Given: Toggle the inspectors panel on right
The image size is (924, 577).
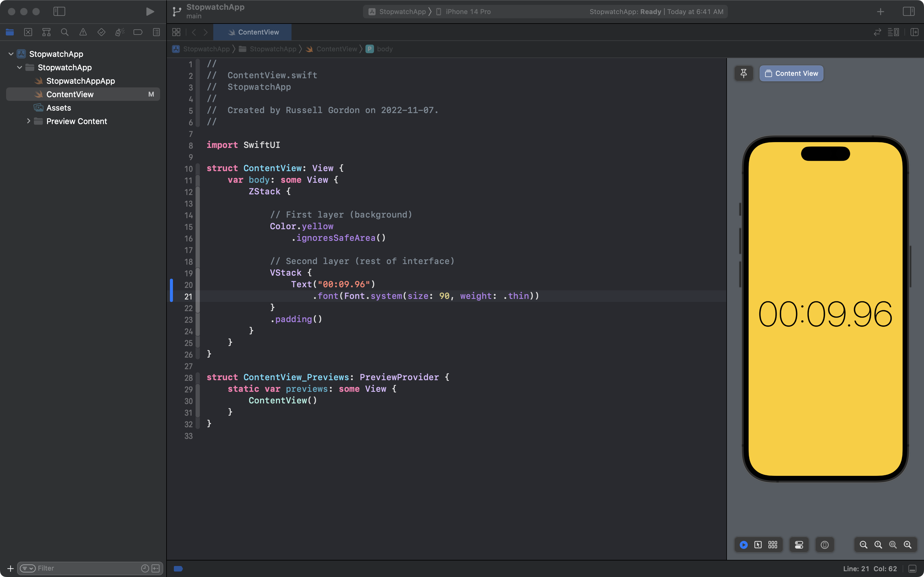Looking at the screenshot, I should tap(909, 11).
